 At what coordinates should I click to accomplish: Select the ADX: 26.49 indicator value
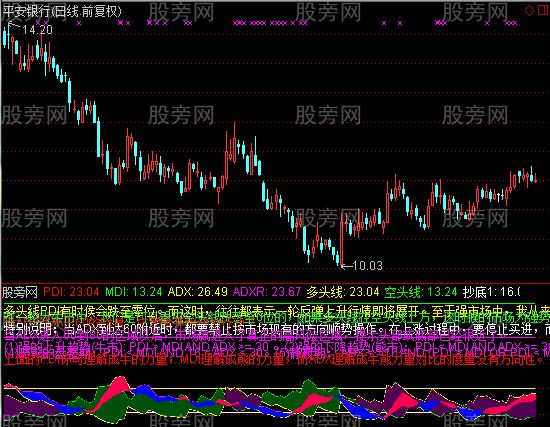pos(198,292)
